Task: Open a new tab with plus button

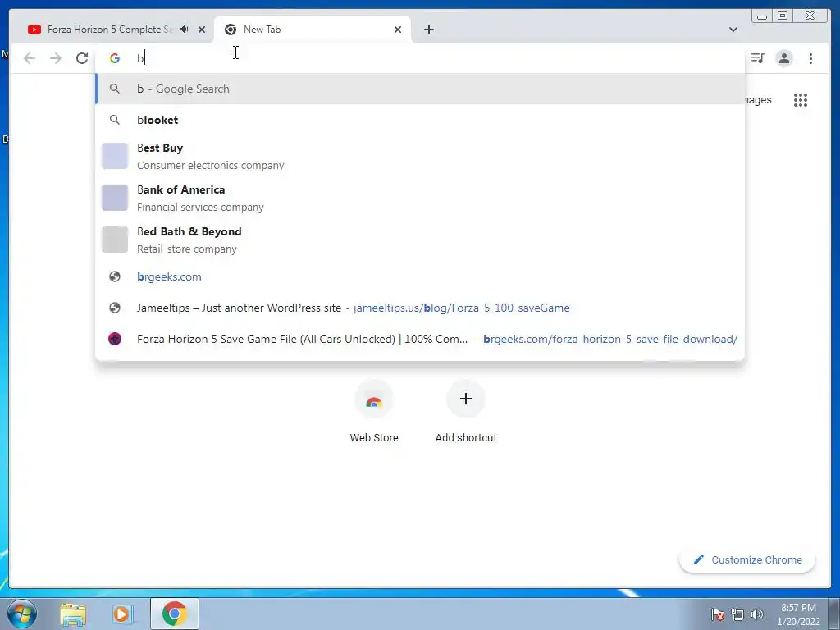Action: point(428,30)
